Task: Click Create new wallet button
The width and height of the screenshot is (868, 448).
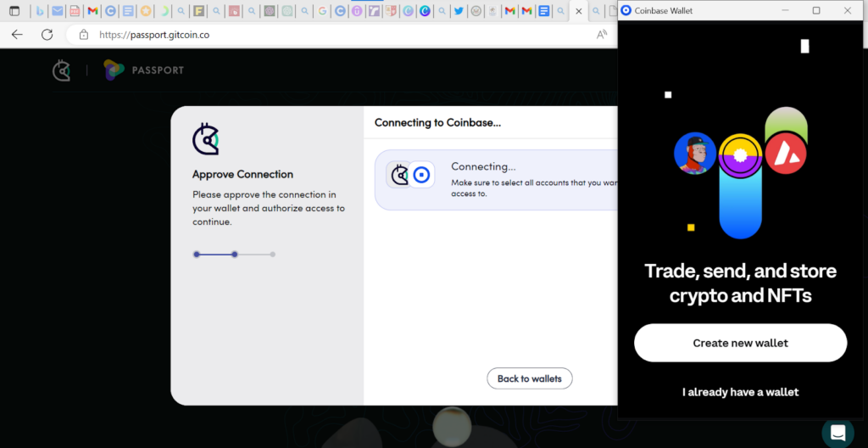Action: coord(740,343)
